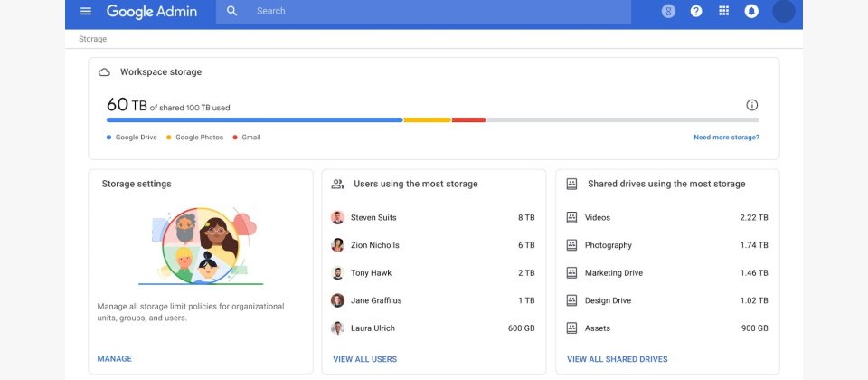Click the Need more storage? link
868x380 pixels.
coord(726,138)
